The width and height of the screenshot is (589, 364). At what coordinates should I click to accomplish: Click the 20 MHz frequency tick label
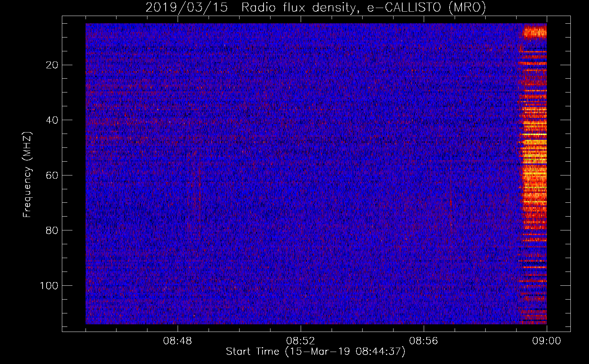[x=52, y=65]
